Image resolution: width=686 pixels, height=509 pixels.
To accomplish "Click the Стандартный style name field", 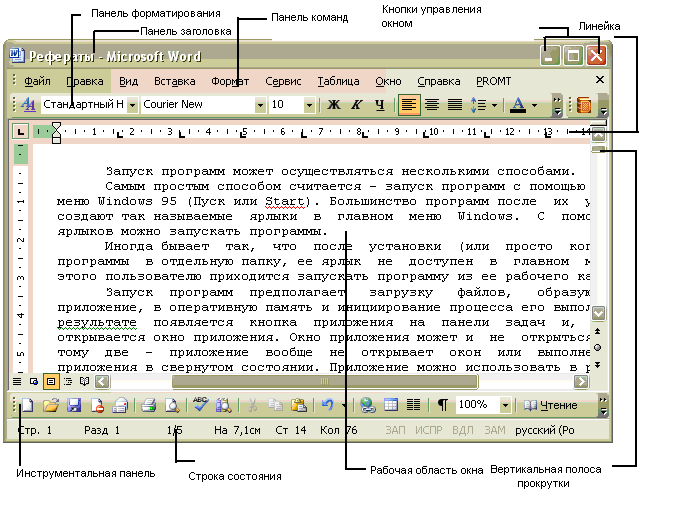I will (84, 105).
